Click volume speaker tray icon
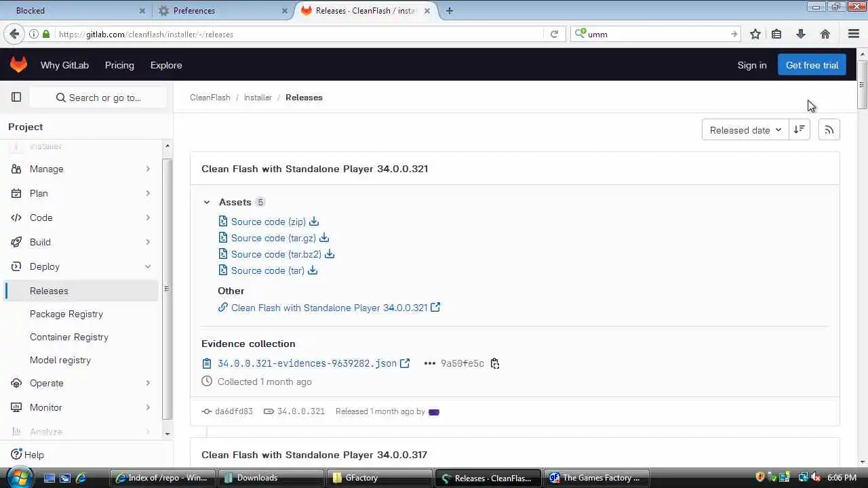This screenshot has height=488, width=868. 816,478
